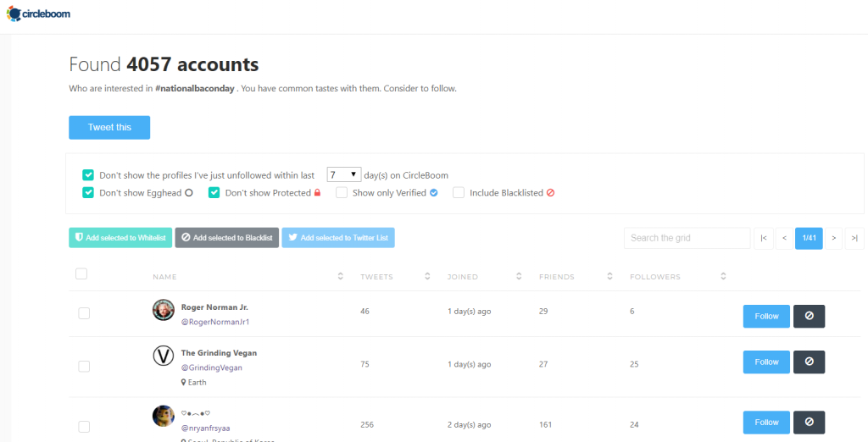Screen dimensions: 868x442
Task: Click the Followers column header
Action: click(x=655, y=277)
